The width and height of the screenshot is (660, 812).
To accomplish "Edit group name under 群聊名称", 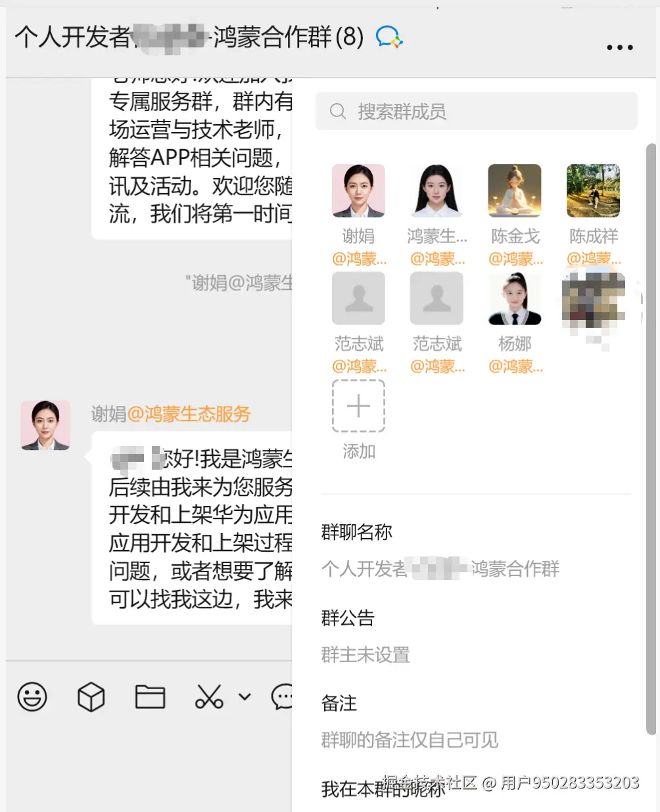I will (x=440, y=569).
